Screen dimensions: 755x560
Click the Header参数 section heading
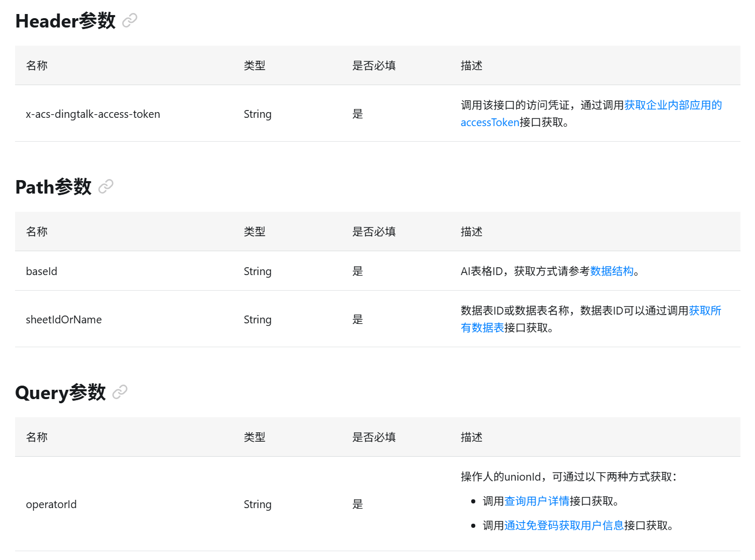[65, 21]
